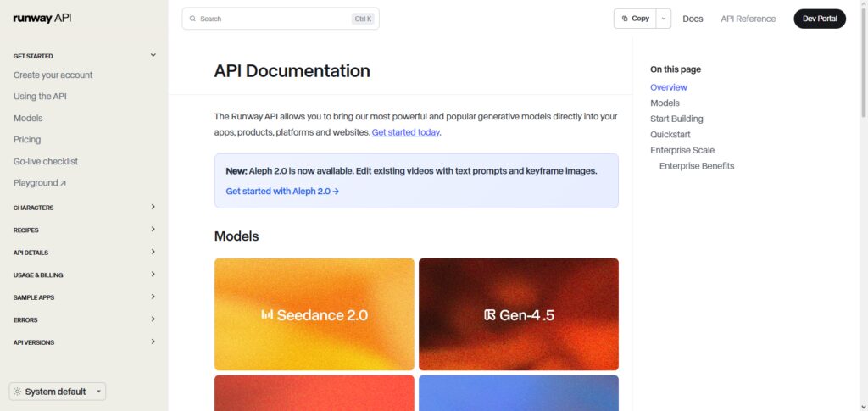Click the search magnifier icon
The image size is (868, 411).
pyautogui.click(x=192, y=19)
